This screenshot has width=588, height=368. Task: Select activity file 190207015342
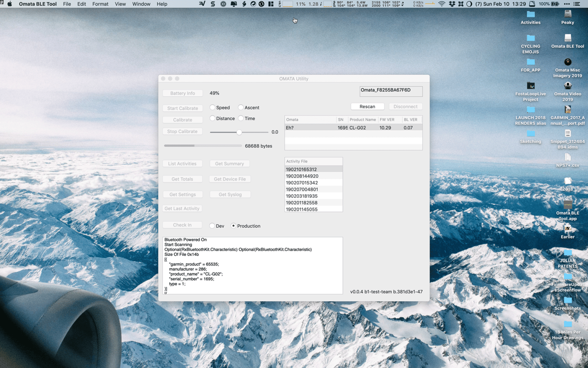pyautogui.click(x=314, y=183)
